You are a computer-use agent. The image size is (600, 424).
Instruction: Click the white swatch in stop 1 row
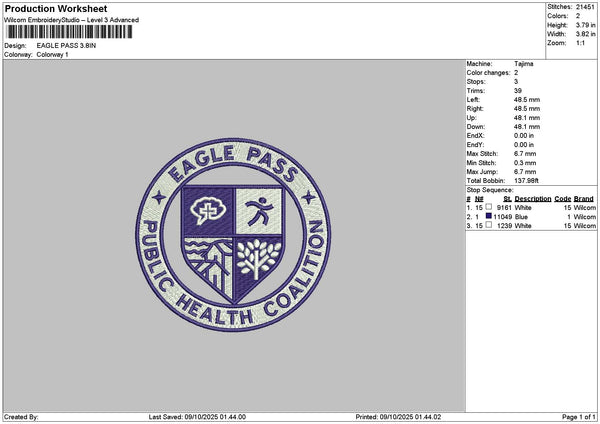coord(488,207)
